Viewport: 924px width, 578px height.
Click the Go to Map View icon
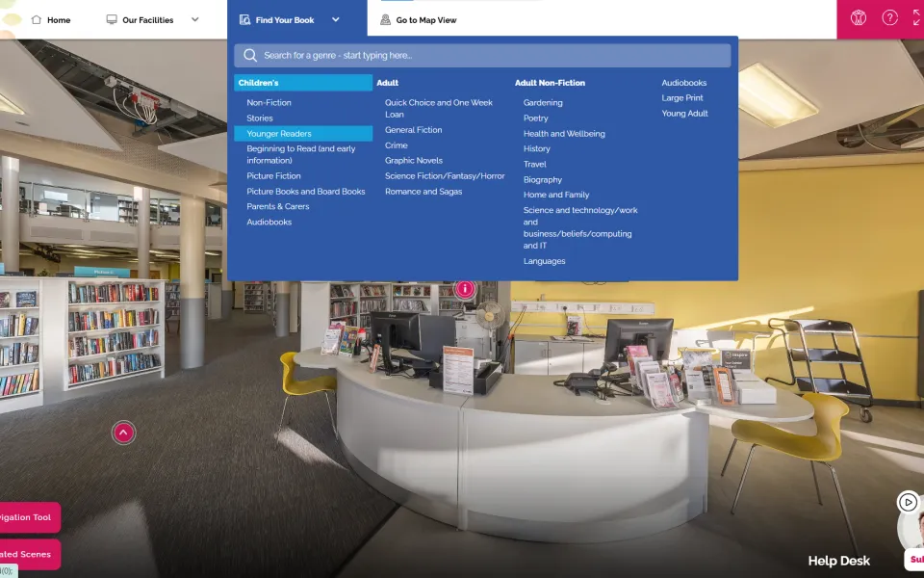(385, 19)
